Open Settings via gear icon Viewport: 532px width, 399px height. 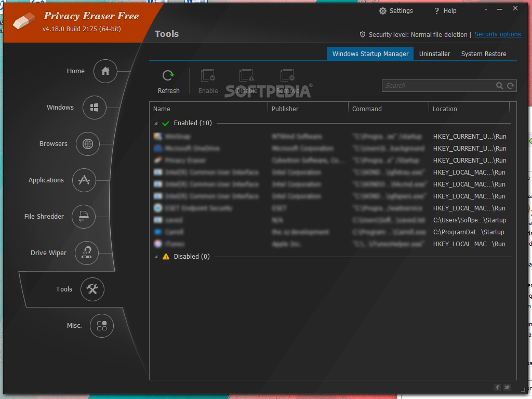383,11
